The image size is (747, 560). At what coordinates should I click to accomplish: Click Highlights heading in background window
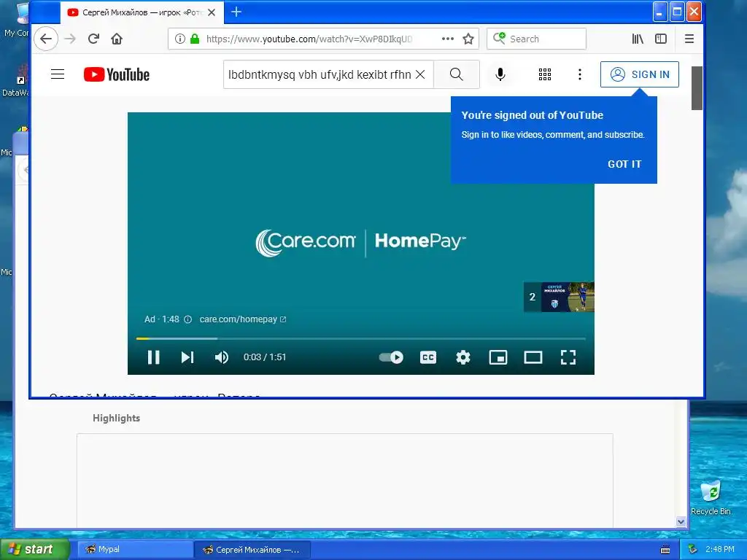coord(116,418)
